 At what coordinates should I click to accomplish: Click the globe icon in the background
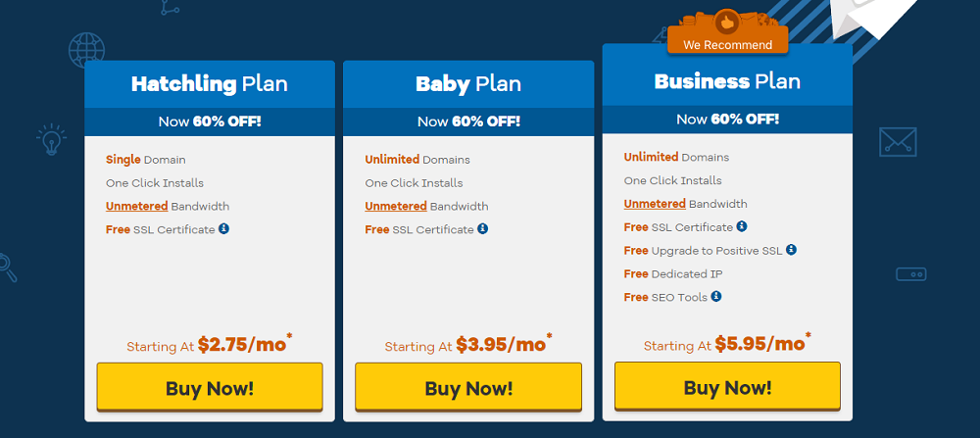86,49
